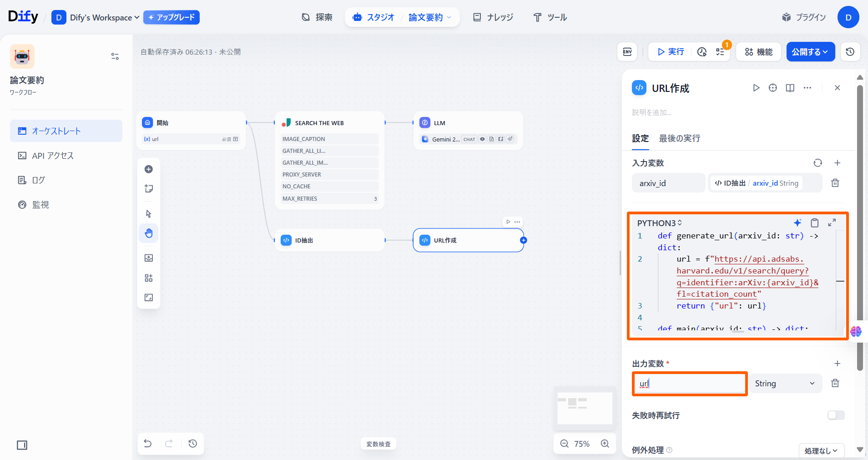Screen dimensions: 868x460
Task: Switch to the last run tab
Action: (679, 138)
